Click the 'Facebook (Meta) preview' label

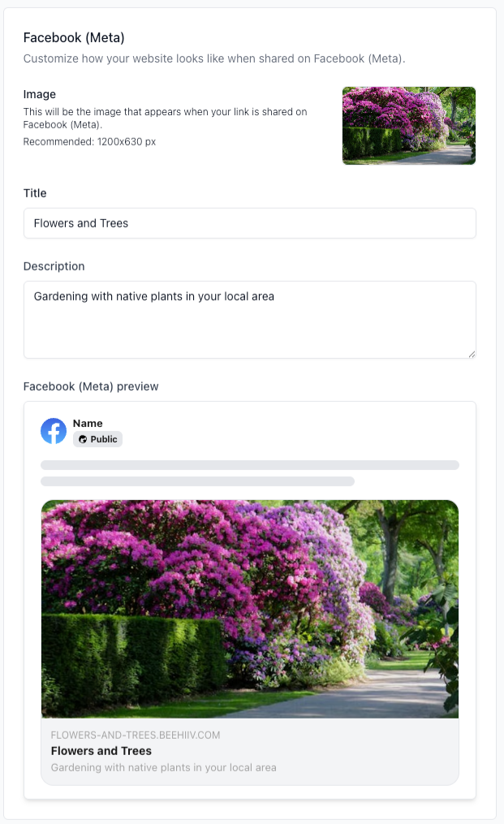point(91,386)
